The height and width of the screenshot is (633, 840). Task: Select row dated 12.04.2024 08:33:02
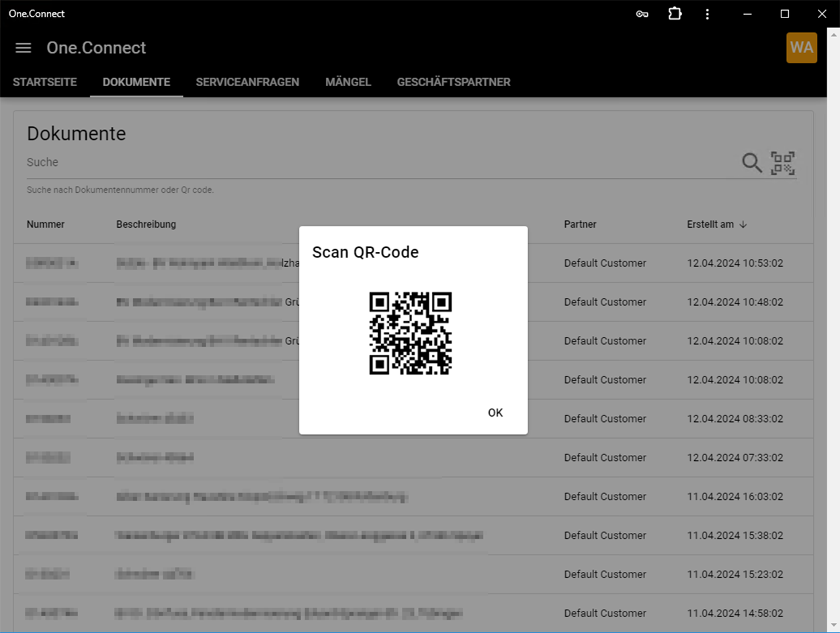tap(413, 419)
